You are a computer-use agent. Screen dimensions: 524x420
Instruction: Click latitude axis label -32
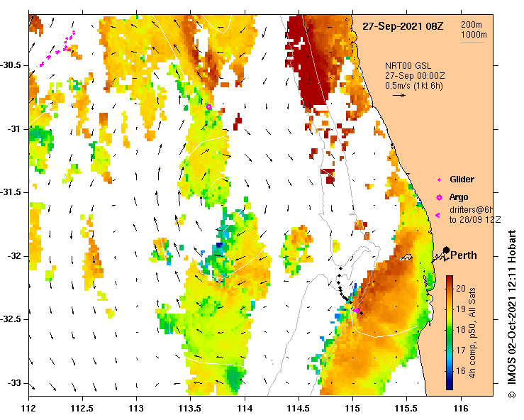point(13,256)
